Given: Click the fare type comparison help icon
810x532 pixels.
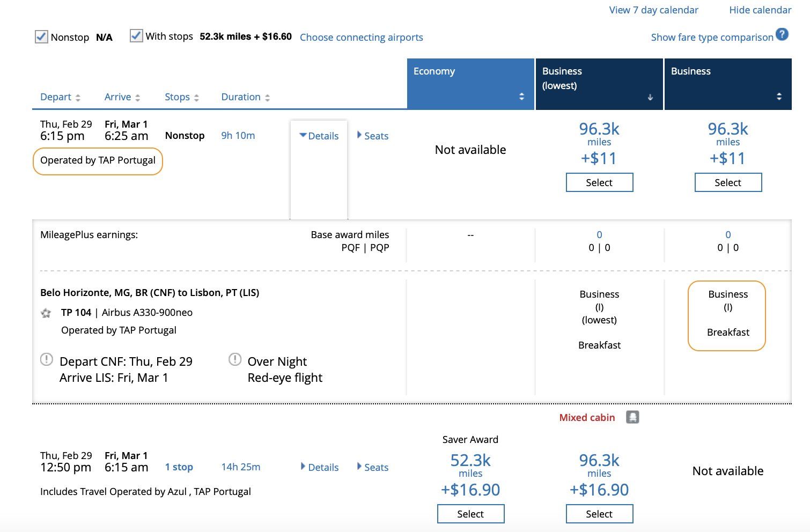Looking at the screenshot, I should [782, 35].
